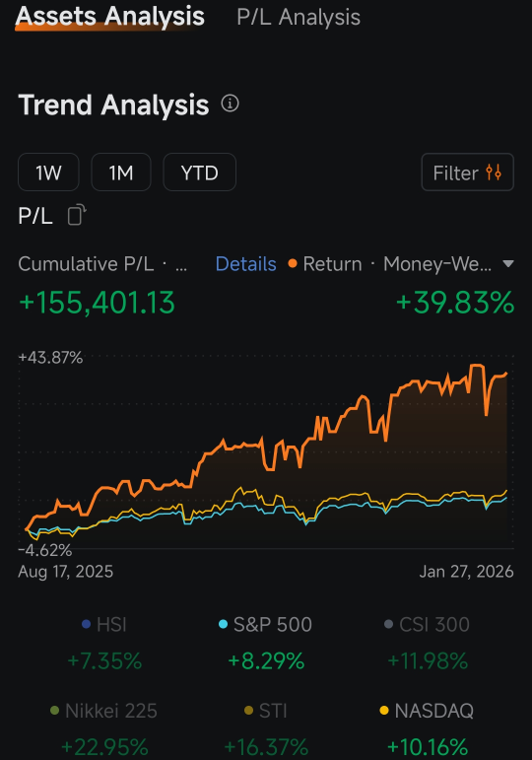The width and height of the screenshot is (532, 760).
Task: Tap the orange Return legend dot
Action: pyautogui.click(x=293, y=263)
